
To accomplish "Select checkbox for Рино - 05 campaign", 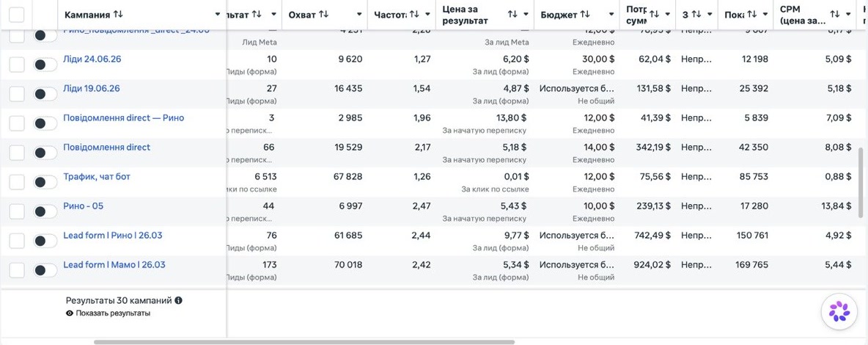I will (17, 211).
